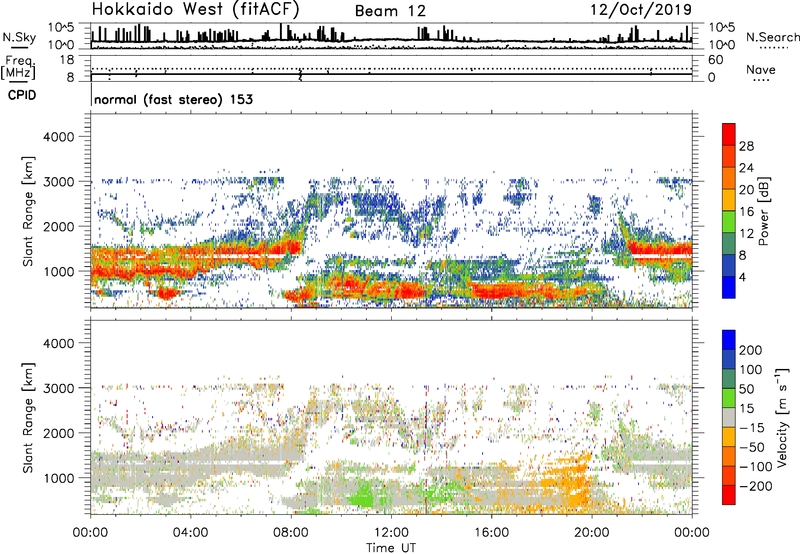Click the velocity panel 'Slant Range [km]' label
The width and height of the screenshot is (800, 554).
click(x=28, y=417)
